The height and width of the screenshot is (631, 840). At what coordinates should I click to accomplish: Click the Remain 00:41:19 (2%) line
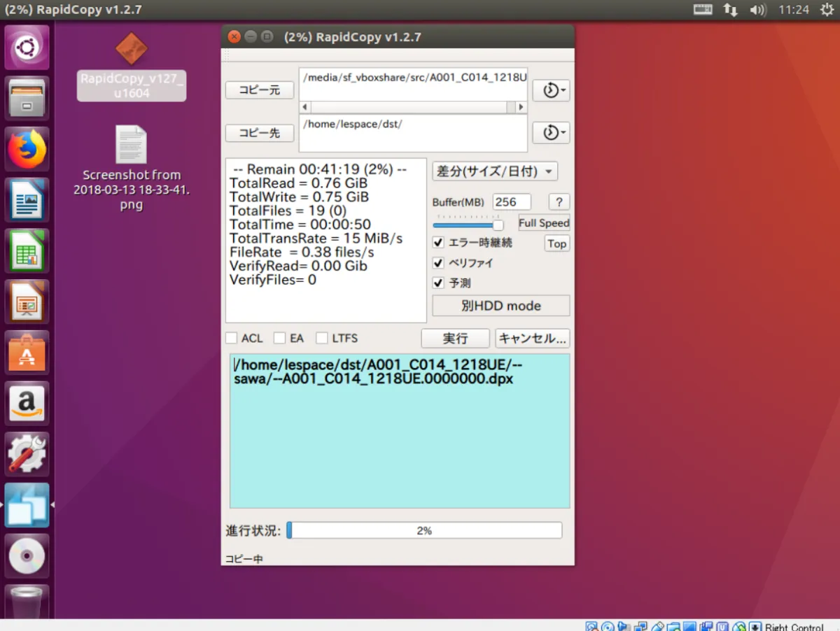click(x=320, y=169)
